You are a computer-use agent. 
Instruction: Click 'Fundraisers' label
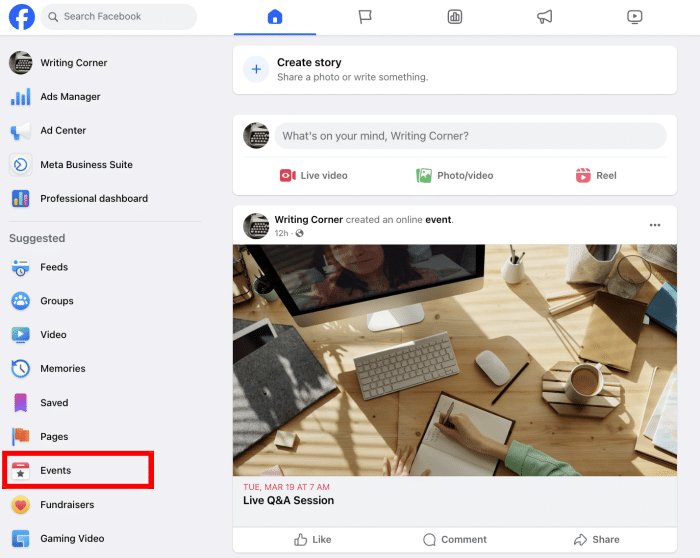click(67, 505)
